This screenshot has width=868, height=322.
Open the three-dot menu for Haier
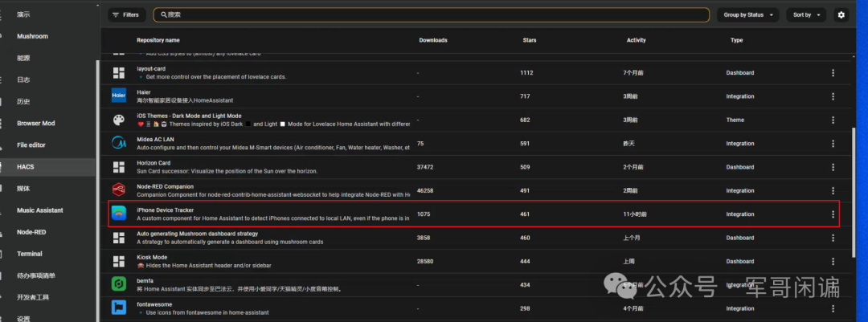833,96
